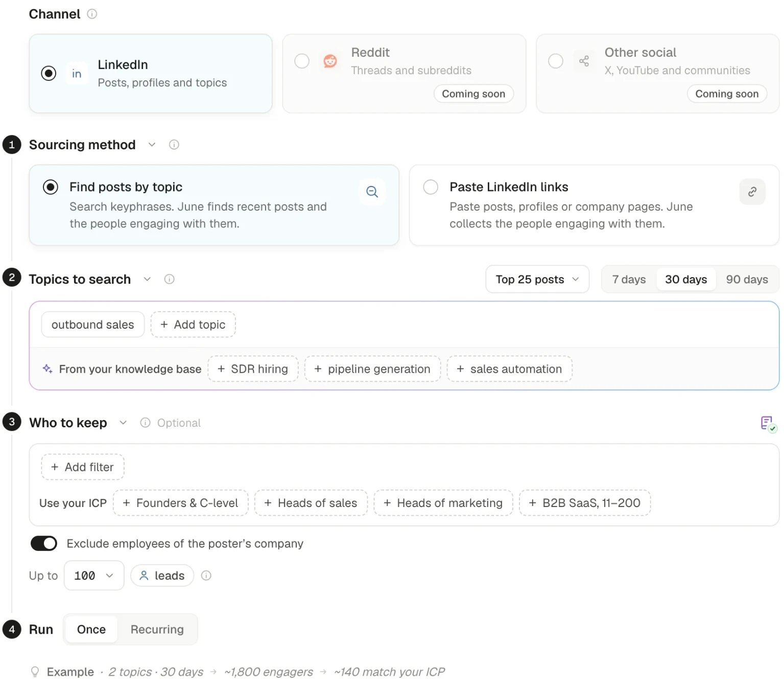Viewport: 784px width, 690px height.
Task: Click the LinkedIn logo icon
Action: pyautogui.click(x=77, y=74)
